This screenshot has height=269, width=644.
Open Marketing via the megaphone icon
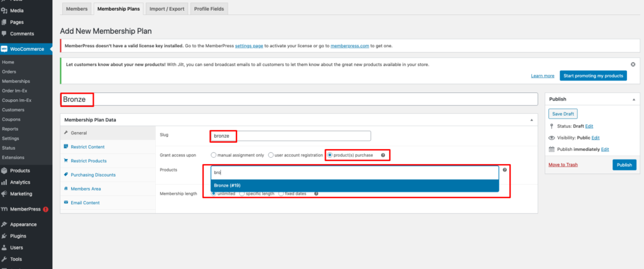pyautogui.click(x=4, y=194)
